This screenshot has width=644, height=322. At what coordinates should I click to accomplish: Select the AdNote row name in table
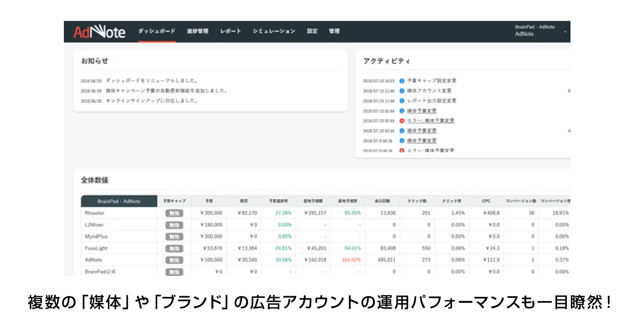tap(94, 260)
